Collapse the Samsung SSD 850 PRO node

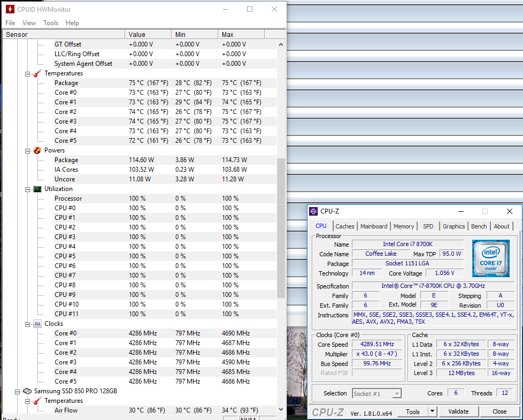point(17,392)
